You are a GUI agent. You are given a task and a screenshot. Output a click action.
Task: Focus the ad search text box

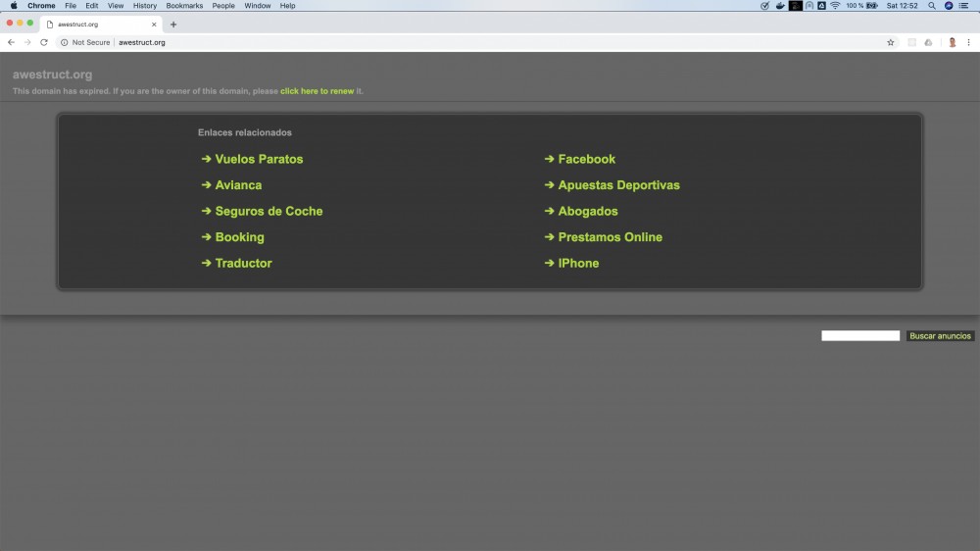click(x=860, y=336)
